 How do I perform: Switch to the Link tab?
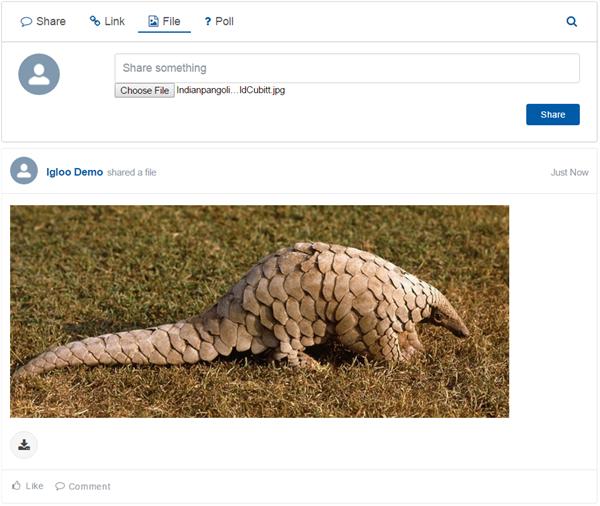point(107,21)
